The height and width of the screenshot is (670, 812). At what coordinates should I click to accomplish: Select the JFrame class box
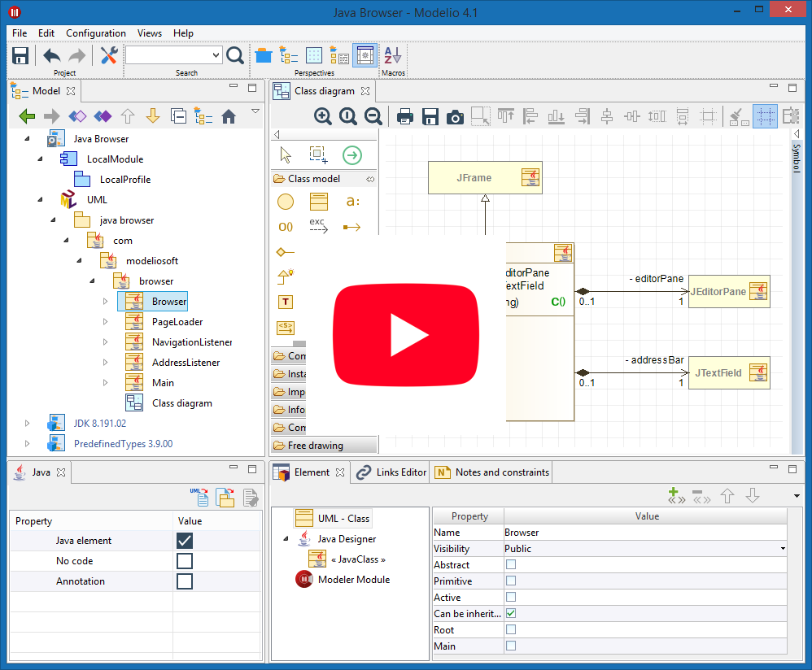click(485, 178)
